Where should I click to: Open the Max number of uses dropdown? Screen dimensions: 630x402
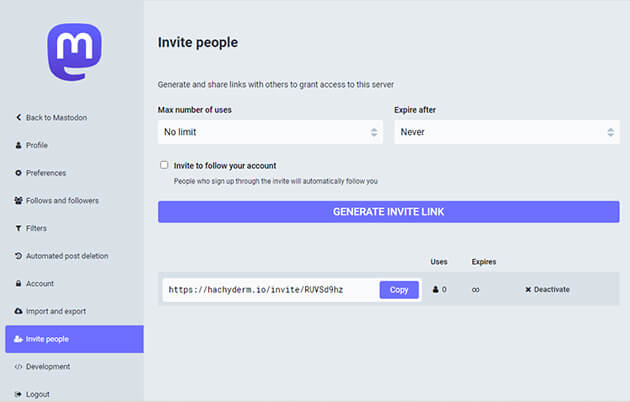[269, 132]
